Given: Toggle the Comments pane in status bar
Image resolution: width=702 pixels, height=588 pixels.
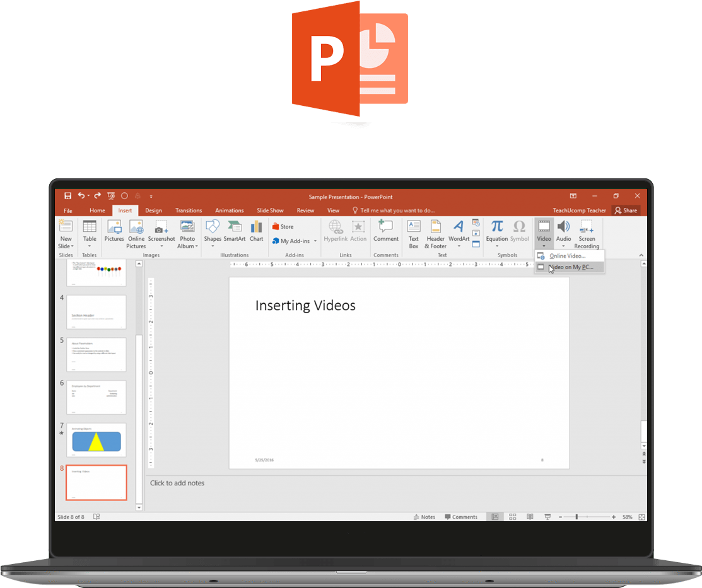Looking at the screenshot, I should (461, 517).
